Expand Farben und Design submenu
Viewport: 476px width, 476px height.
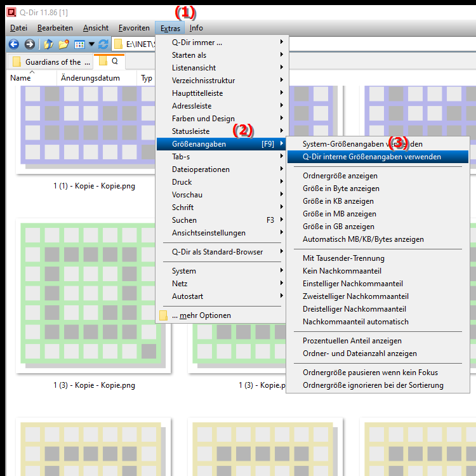pyautogui.click(x=221, y=119)
